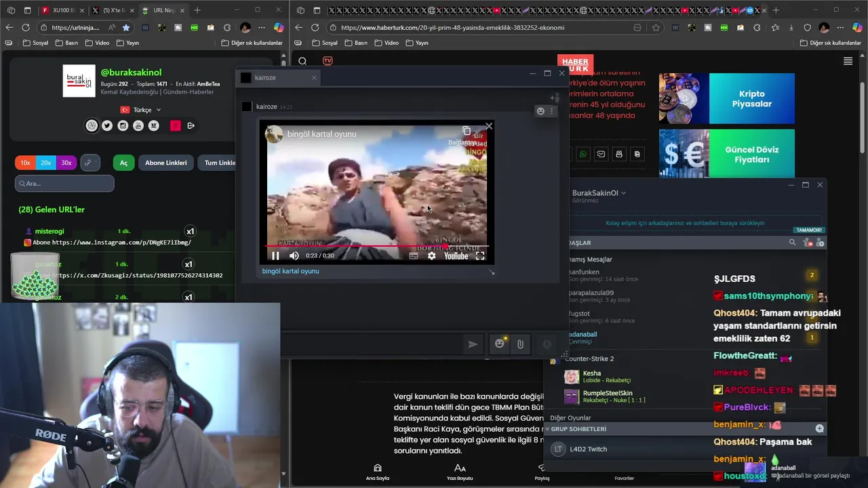Open Tum Linkler button
This screenshot has height=488, width=868.
218,163
